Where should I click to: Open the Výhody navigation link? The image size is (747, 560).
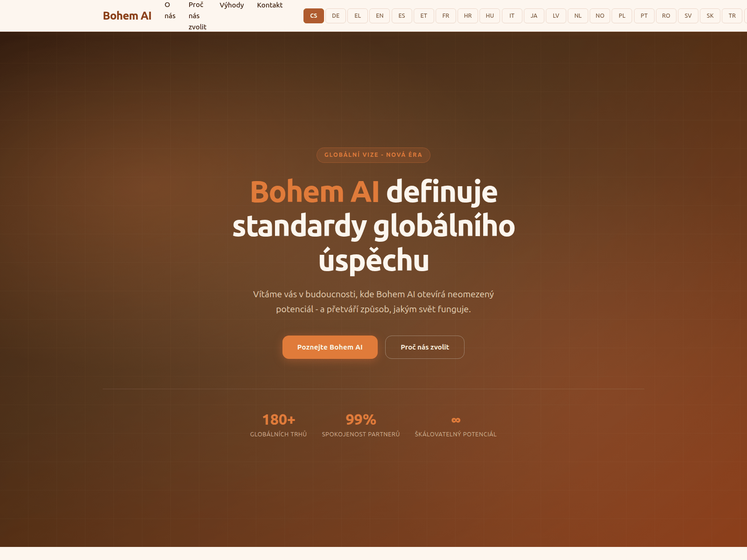(x=232, y=5)
